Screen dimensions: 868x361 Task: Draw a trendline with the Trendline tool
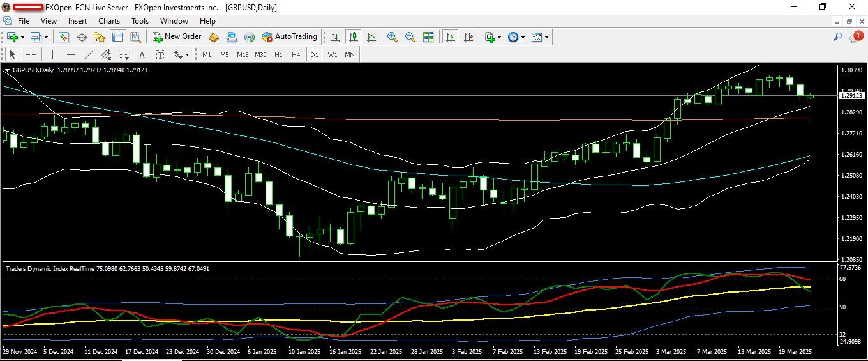point(89,54)
